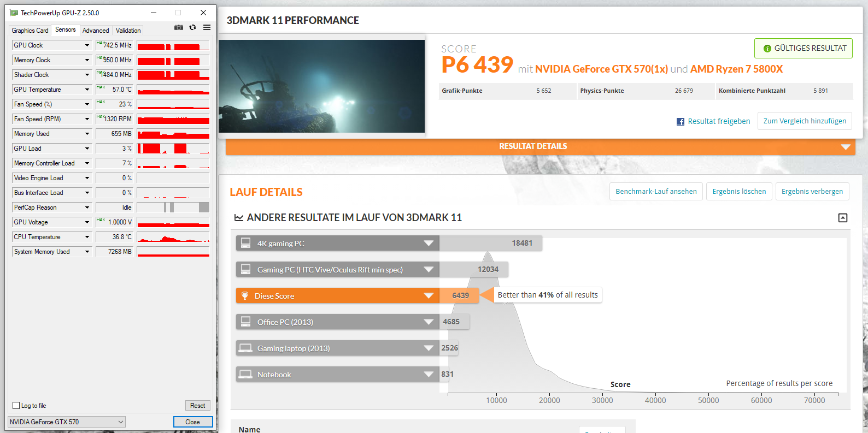Open the GPU-Z hamburger menu
The width and height of the screenshot is (868, 433).
207,27
